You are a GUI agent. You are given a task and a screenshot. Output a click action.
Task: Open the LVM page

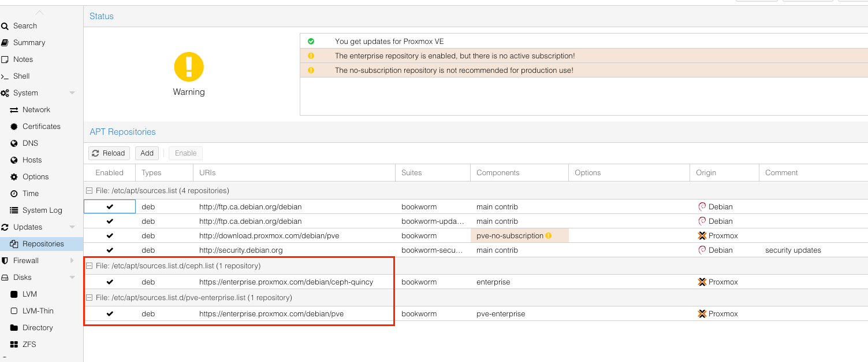click(29, 294)
